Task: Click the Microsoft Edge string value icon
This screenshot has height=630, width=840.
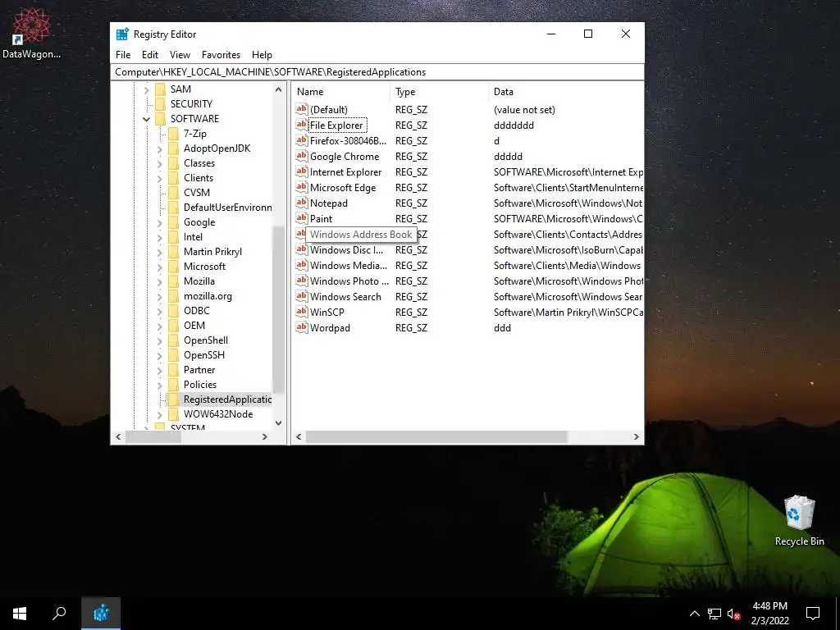Action: (302, 187)
